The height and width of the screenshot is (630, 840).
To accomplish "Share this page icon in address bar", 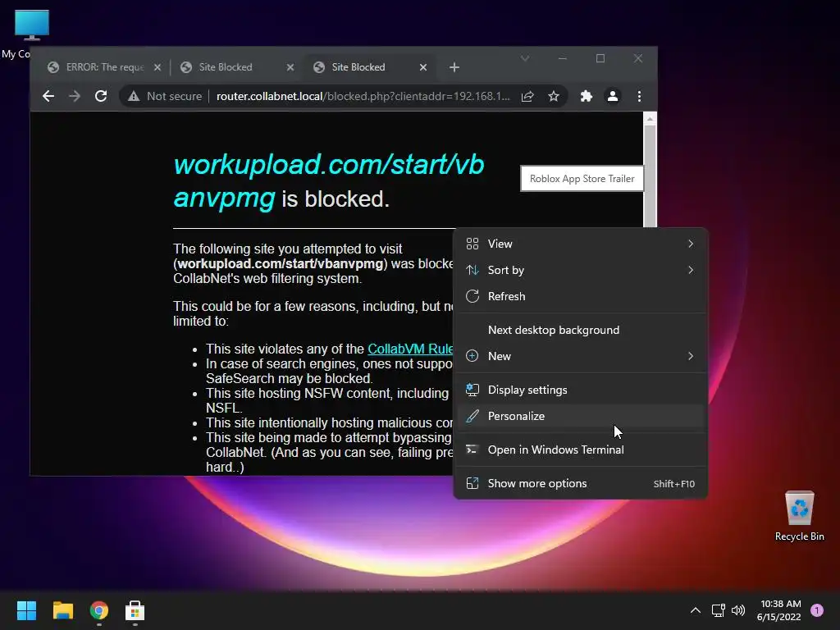I will [x=527, y=97].
